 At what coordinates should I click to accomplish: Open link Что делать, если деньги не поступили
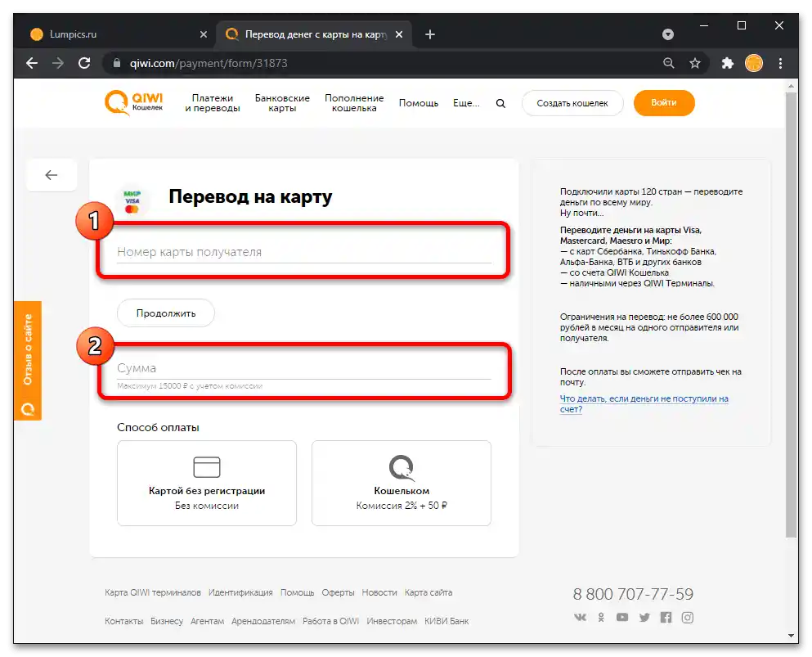[x=644, y=403]
